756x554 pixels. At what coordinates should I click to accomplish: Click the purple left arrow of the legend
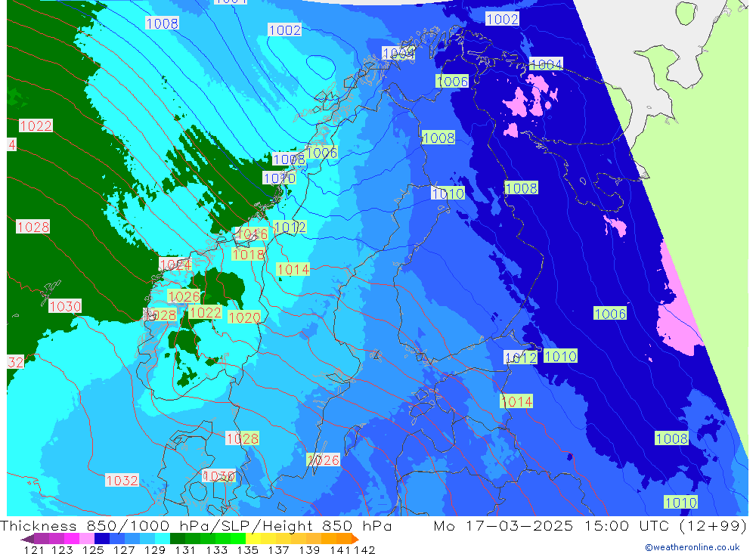27,539
